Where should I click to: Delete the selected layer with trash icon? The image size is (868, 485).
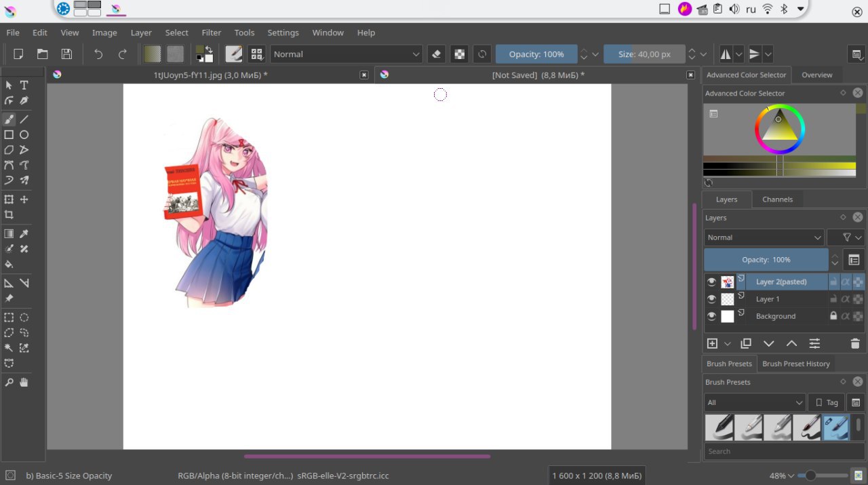click(x=855, y=344)
